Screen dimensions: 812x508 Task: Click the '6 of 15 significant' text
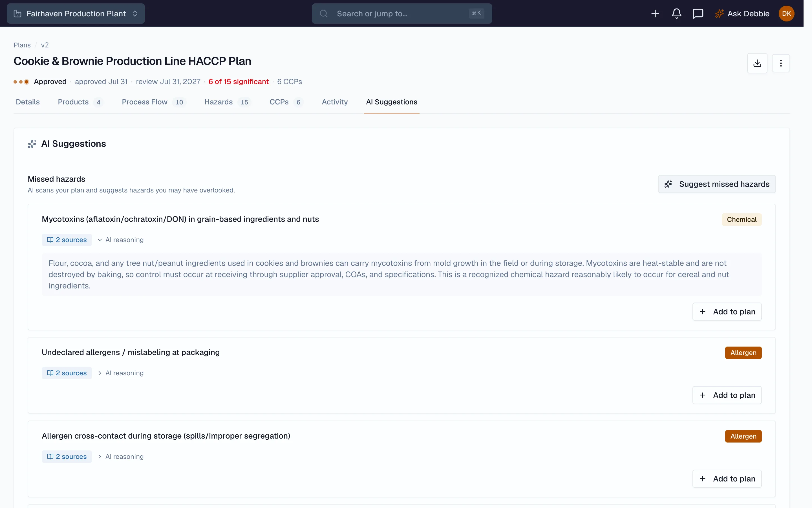point(239,82)
